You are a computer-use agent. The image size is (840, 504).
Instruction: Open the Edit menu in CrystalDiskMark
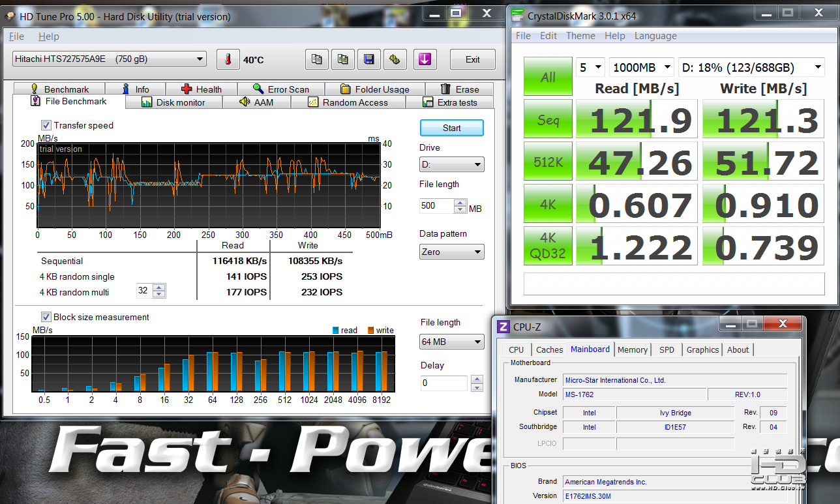point(548,36)
